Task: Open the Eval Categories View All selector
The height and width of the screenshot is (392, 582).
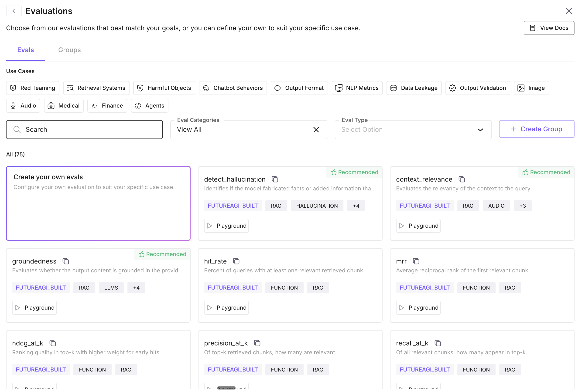Action: (240, 130)
